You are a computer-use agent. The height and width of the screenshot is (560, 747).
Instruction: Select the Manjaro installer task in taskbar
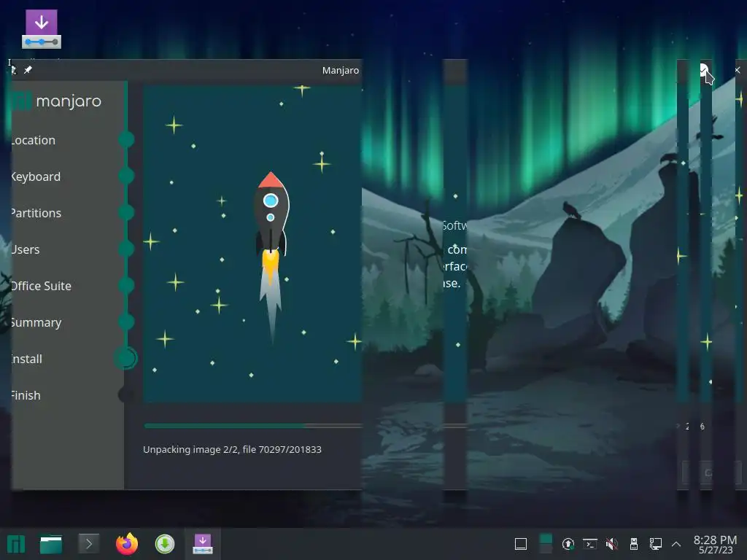(203, 544)
